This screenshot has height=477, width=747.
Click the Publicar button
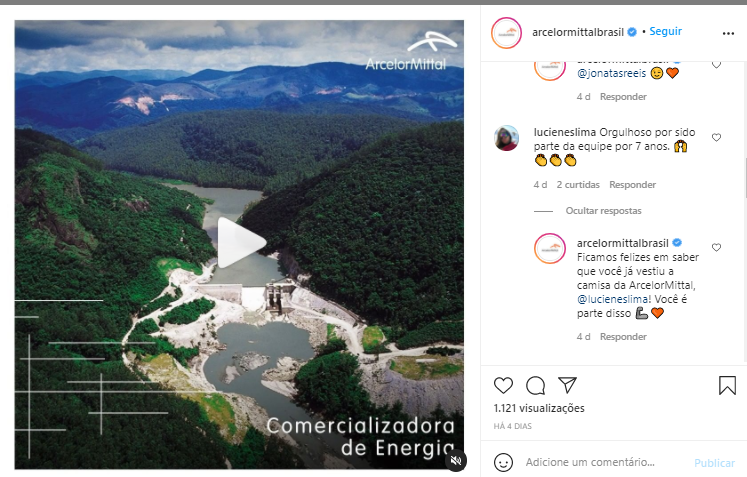714,463
